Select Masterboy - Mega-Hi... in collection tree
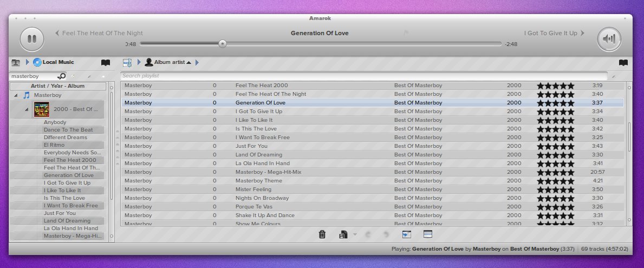The height and width of the screenshot is (268, 644). coord(72,236)
